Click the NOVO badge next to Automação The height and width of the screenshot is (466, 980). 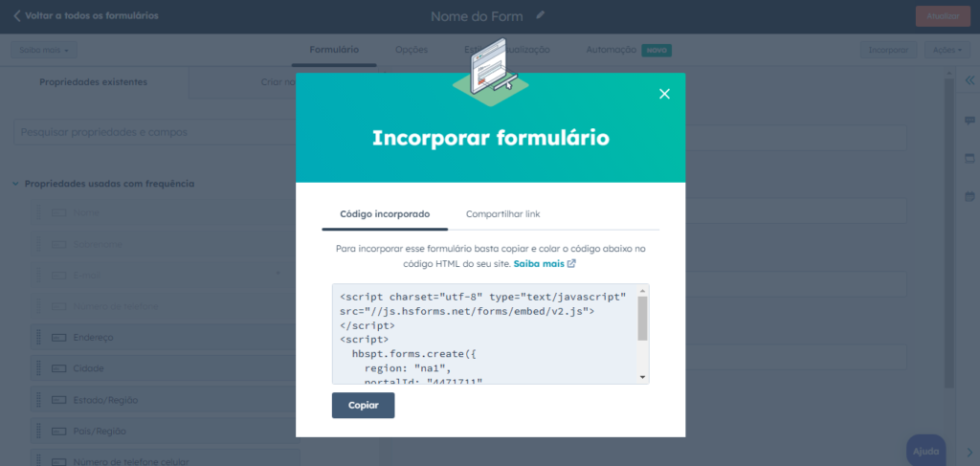tap(657, 50)
